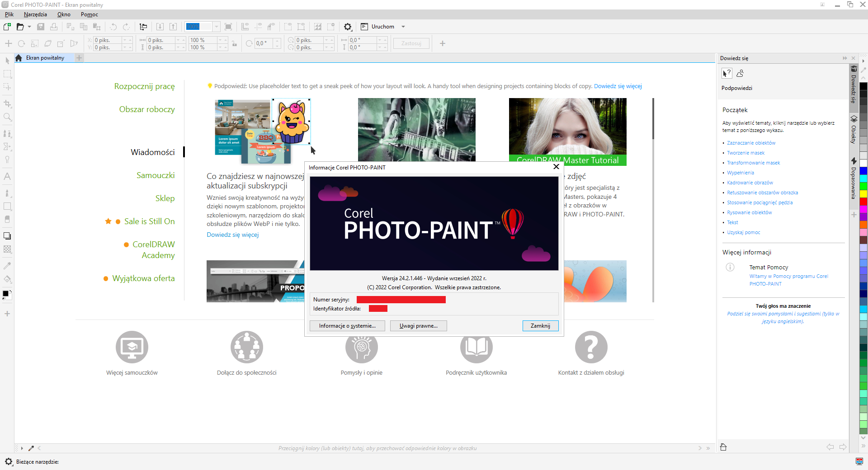Select the Eyedropper tool
Image resolution: width=868 pixels, height=470 pixels.
[7, 266]
